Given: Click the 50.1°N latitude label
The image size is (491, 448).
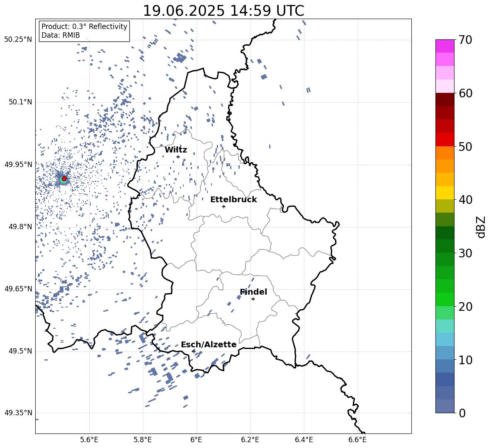Looking at the screenshot, I should (20, 102).
